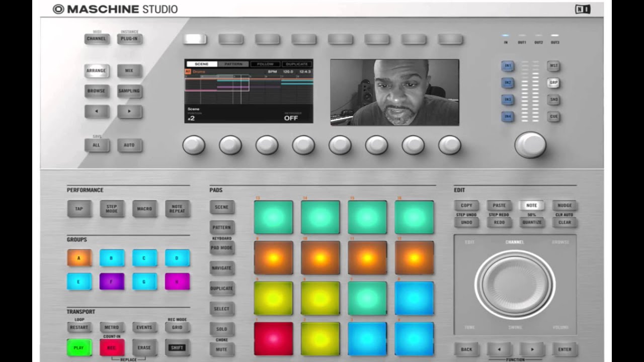This screenshot has width=644, height=362.
Task: Click the SAMPLING button
Action: coord(129,91)
